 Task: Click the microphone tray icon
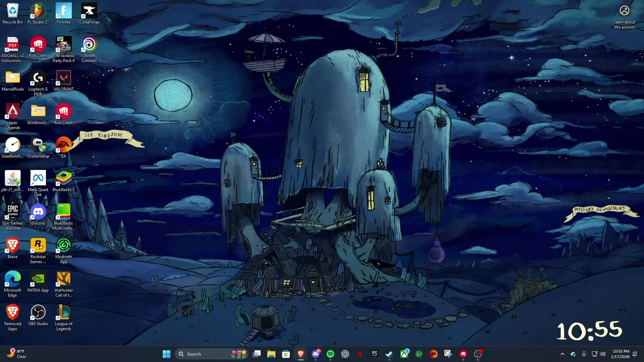click(x=584, y=354)
